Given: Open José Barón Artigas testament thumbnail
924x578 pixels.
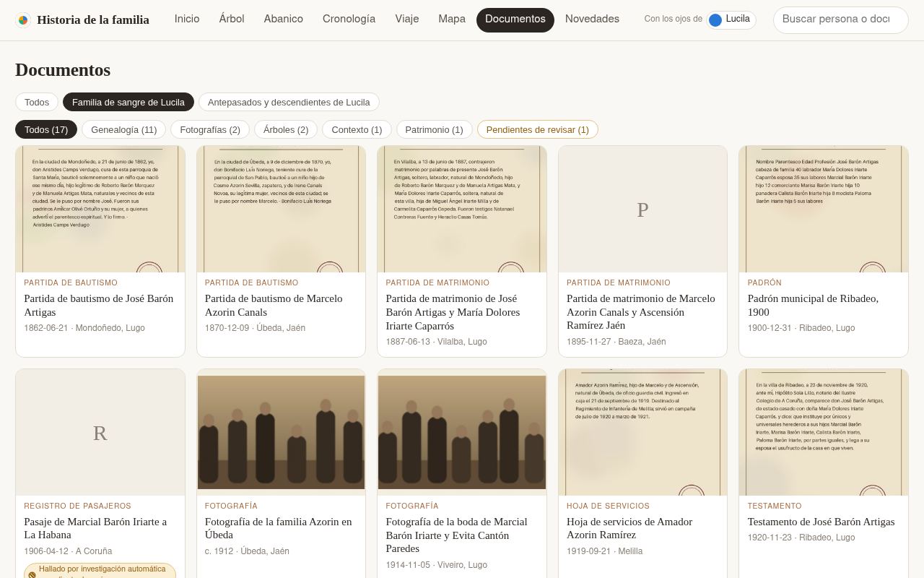Looking at the screenshot, I should (x=824, y=432).
